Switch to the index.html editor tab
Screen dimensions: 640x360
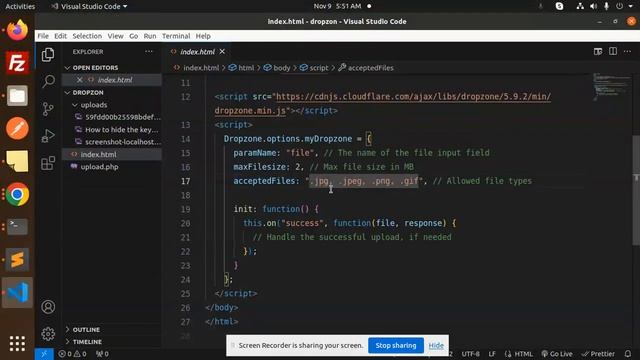pos(197,52)
